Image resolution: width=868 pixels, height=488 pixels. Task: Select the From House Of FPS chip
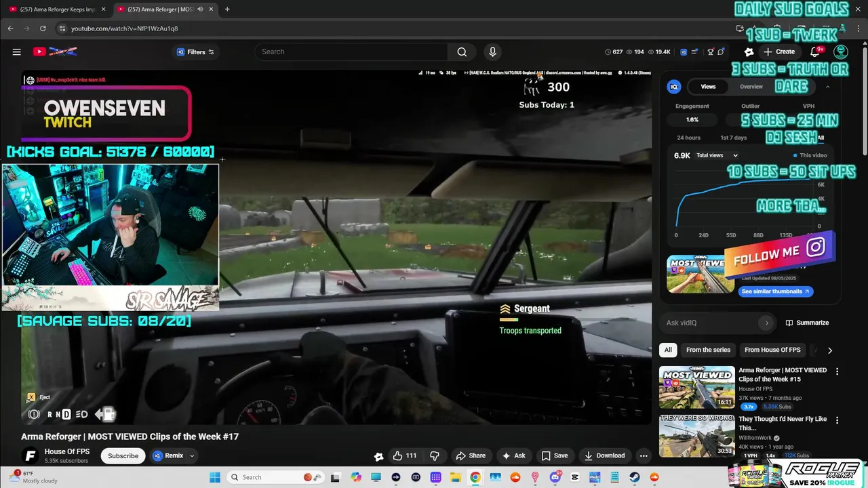(772, 350)
